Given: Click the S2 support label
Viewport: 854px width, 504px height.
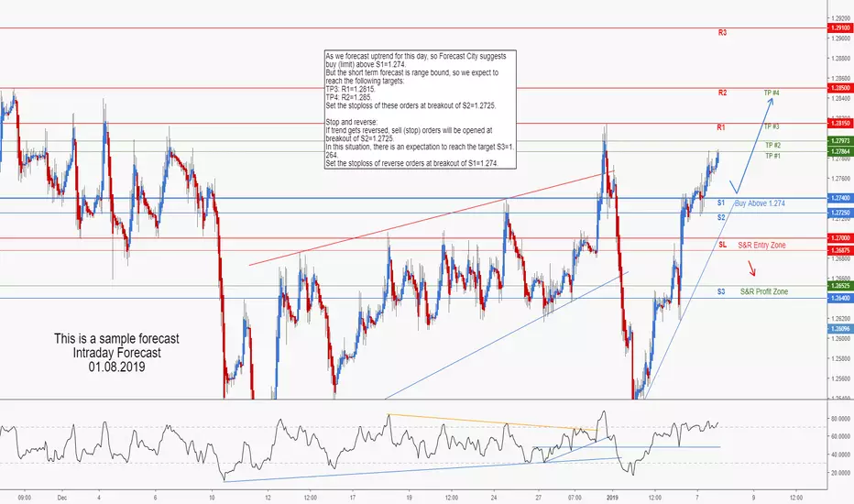Looking at the screenshot, I should pyautogui.click(x=721, y=217).
